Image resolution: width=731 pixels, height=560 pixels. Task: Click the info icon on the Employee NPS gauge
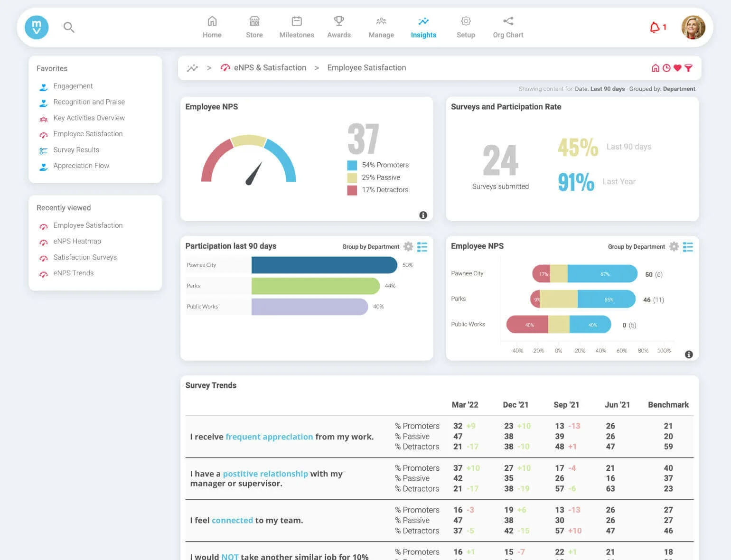click(423, 215)
